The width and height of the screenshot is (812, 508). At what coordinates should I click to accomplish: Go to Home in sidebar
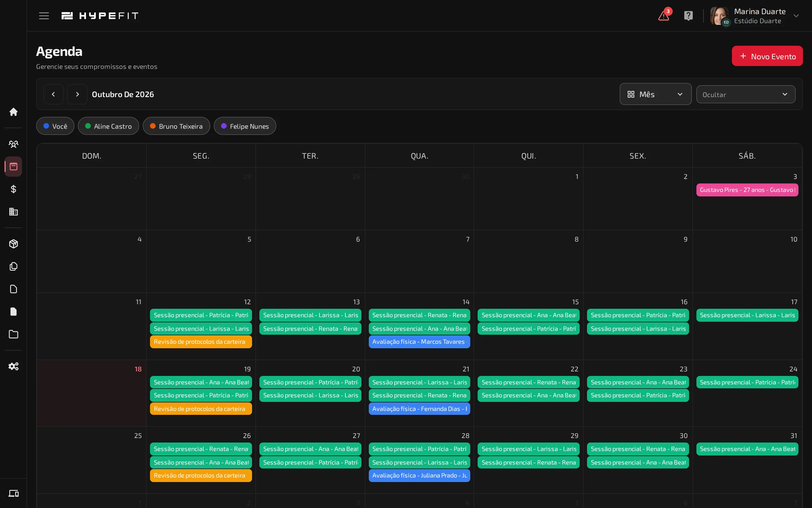click(x=14, y=112)
